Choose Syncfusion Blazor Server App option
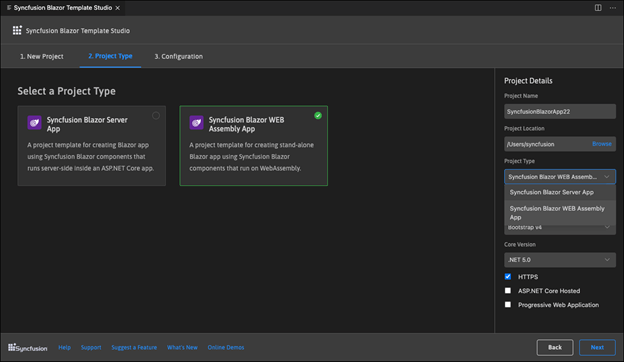 pyautogui.click(x=560, y=192)
